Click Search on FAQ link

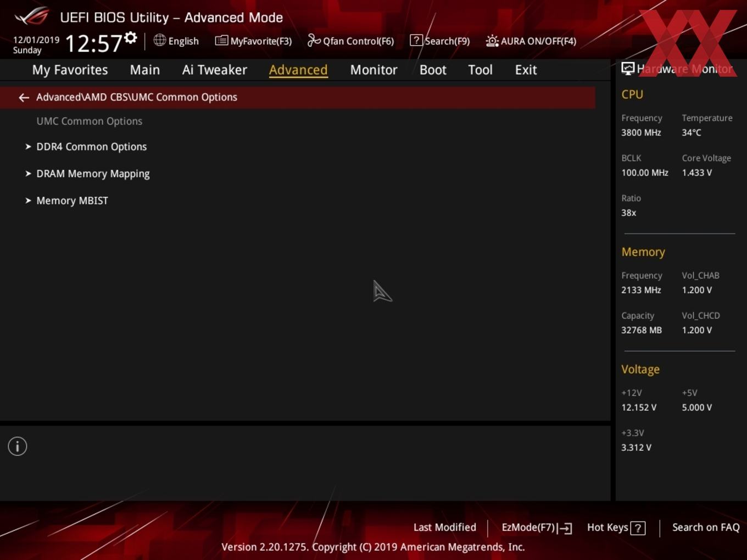706,527
